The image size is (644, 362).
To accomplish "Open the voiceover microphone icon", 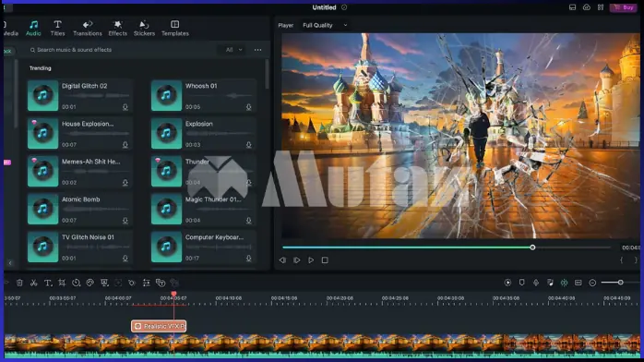I will tap(536, 283).
